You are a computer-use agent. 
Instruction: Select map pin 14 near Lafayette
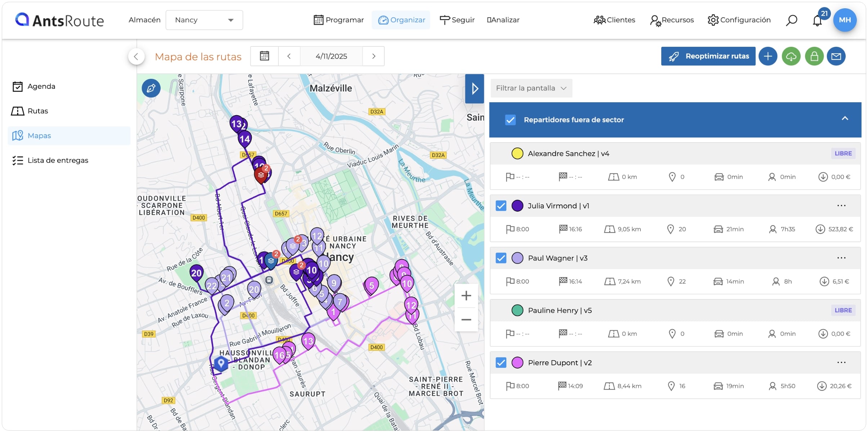coord(245,139)
